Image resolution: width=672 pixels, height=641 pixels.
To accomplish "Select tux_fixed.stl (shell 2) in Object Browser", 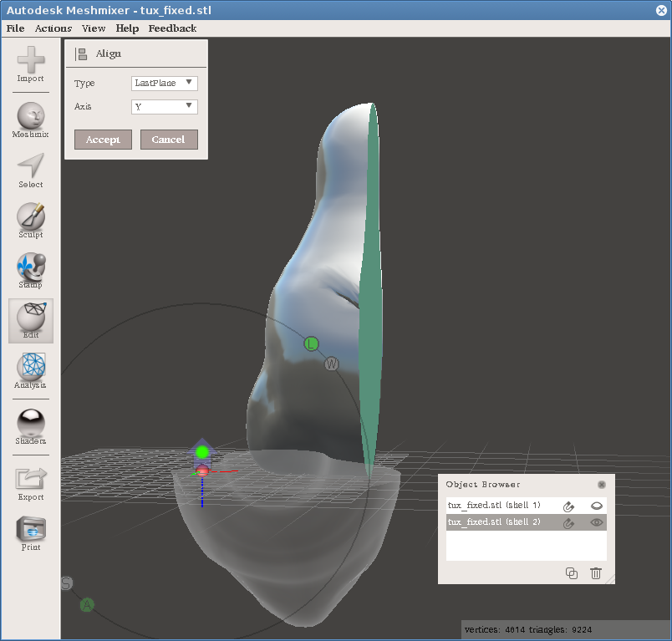I will 527,522.
